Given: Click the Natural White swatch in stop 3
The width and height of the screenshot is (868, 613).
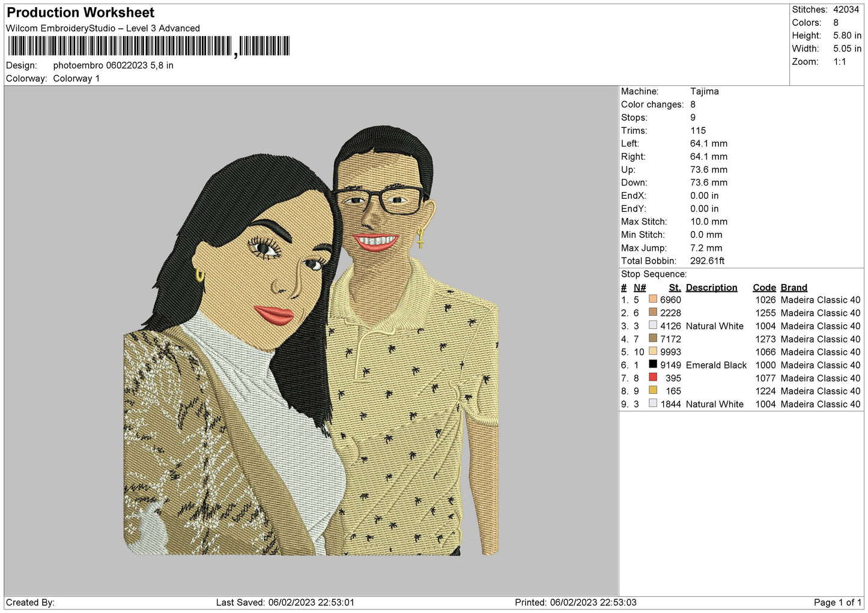Looking at the screenshot, I should coord(653,325).
